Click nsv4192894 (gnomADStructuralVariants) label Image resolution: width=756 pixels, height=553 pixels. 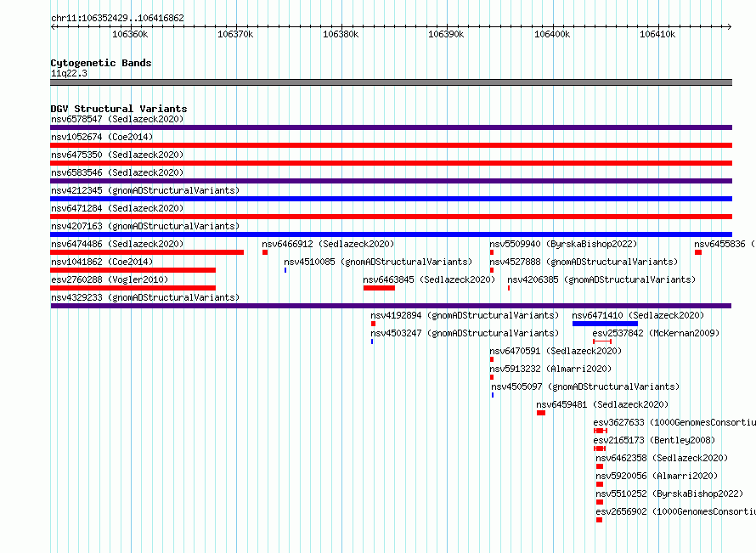(465, 315)
